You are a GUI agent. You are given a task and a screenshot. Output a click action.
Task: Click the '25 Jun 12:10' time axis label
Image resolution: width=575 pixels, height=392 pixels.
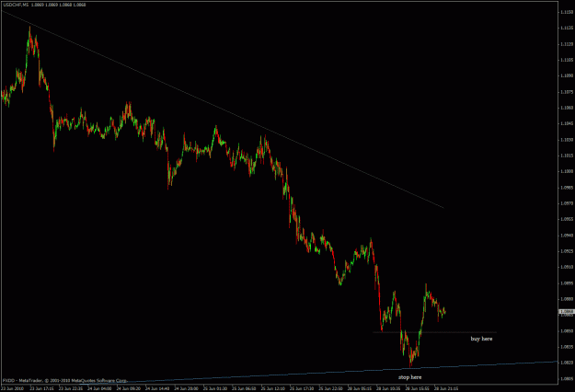272,388
